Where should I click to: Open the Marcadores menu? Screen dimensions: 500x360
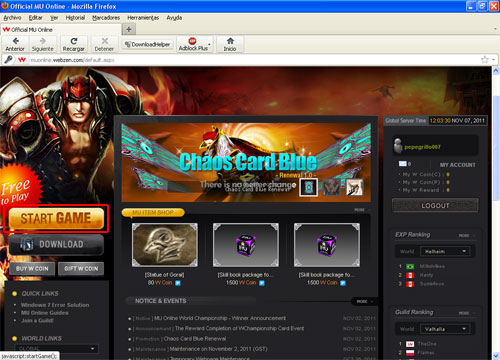point(106,18)
